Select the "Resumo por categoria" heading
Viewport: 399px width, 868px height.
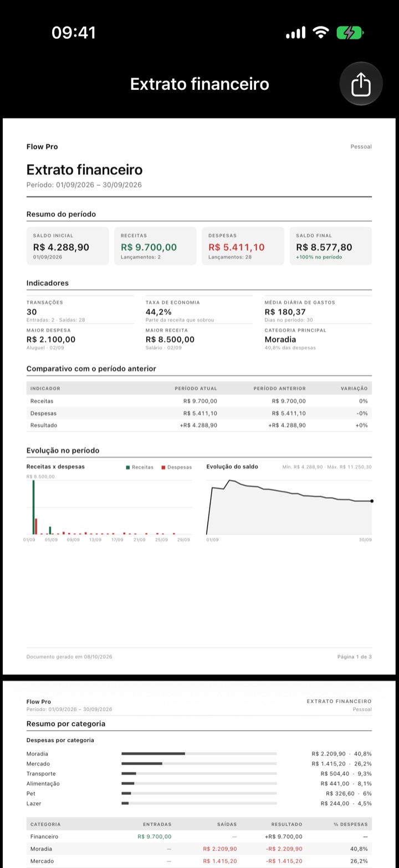(66, 724)
